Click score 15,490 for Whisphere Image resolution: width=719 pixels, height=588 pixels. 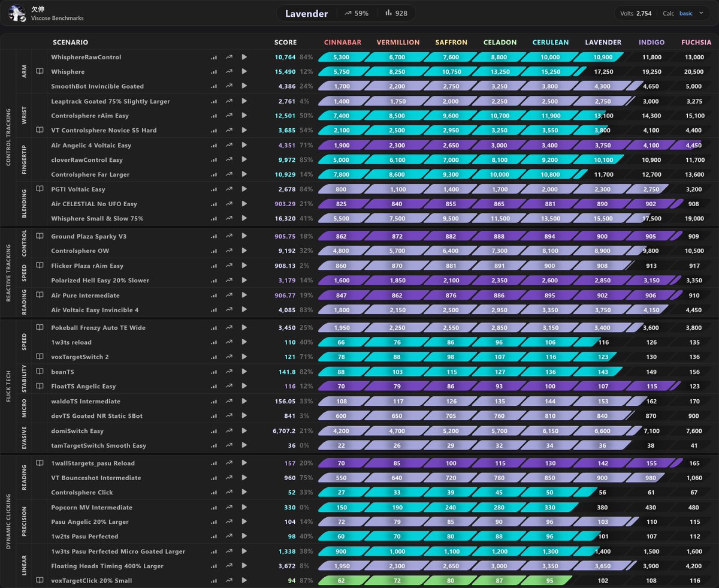tap(285, 72)
